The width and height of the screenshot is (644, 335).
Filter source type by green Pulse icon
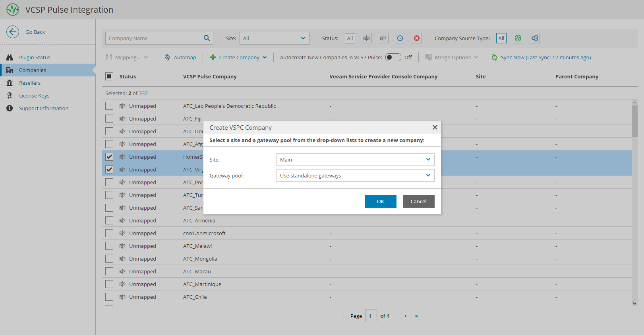(518, 38)
